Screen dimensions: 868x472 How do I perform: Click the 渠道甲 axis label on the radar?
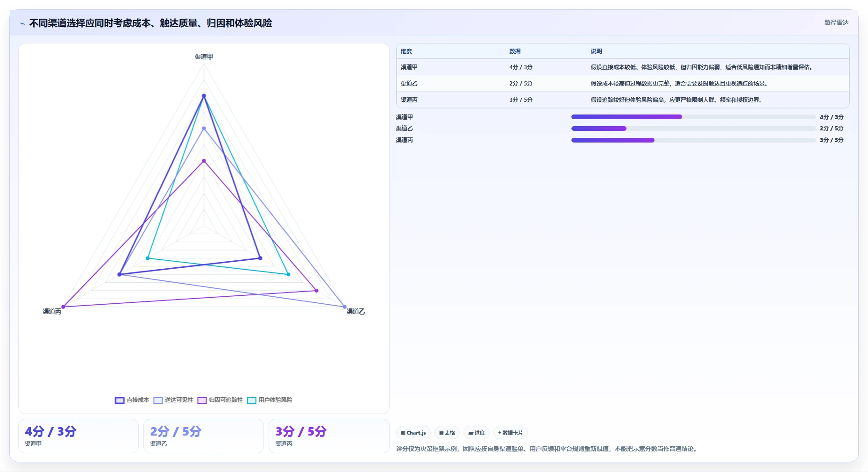coord(204,57)
